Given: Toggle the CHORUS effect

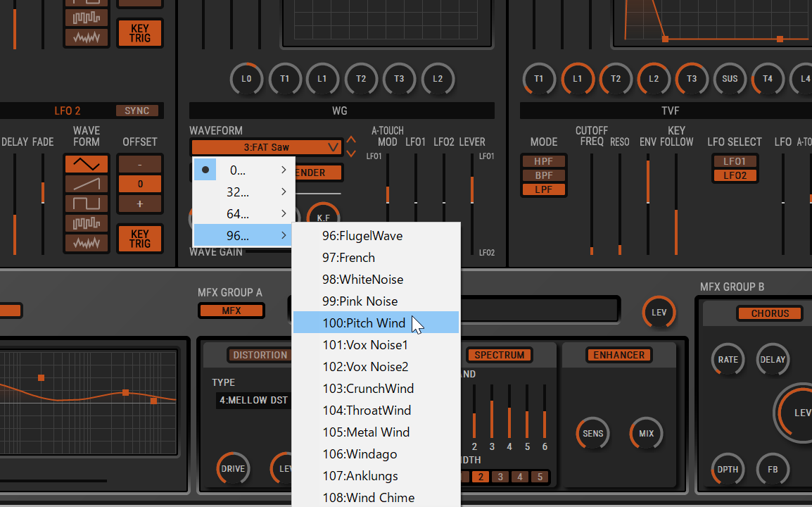Looking at the screenshot, I should click(770, 313).
